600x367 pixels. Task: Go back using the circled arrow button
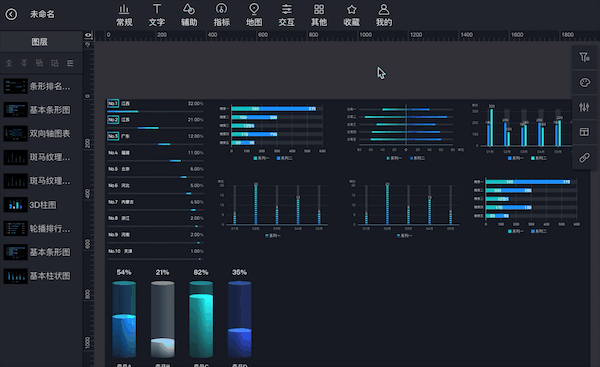tap(11, 15)
